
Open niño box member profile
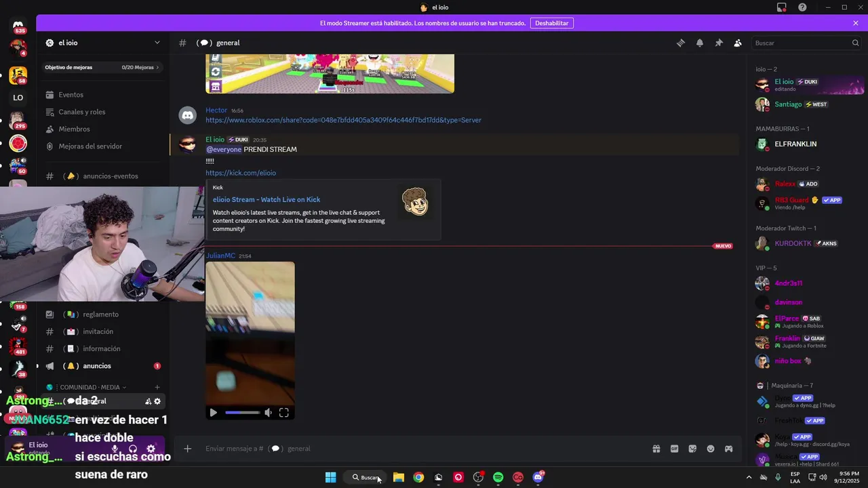808,361
